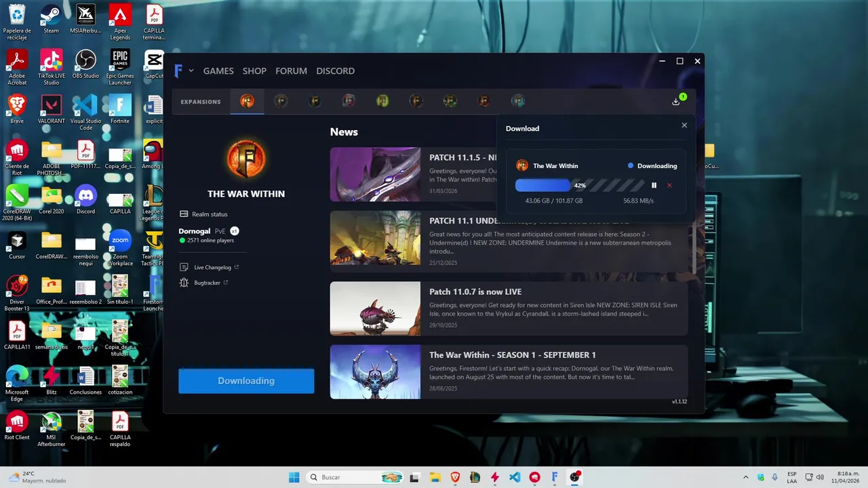Screen dimensions: 868x488
Task: Open The War Within - SEASON 1 article
Action: point(509,371)
